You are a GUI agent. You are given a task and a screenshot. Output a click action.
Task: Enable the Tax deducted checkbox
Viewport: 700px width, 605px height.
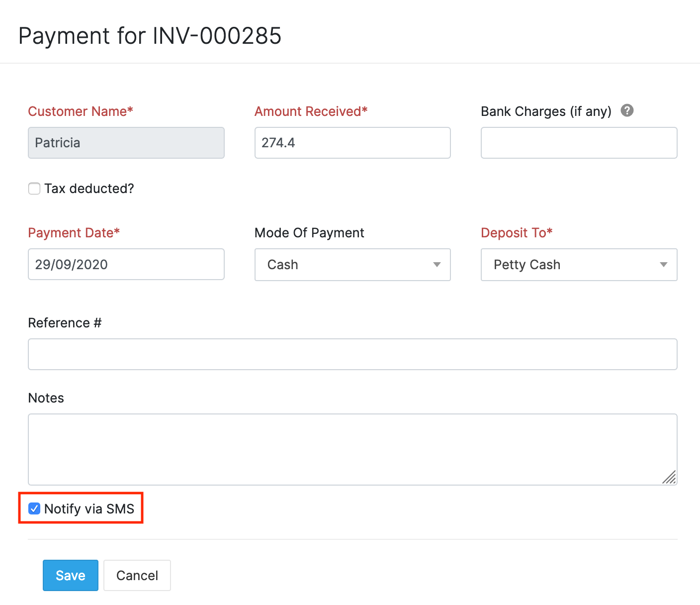coord(34,189)
